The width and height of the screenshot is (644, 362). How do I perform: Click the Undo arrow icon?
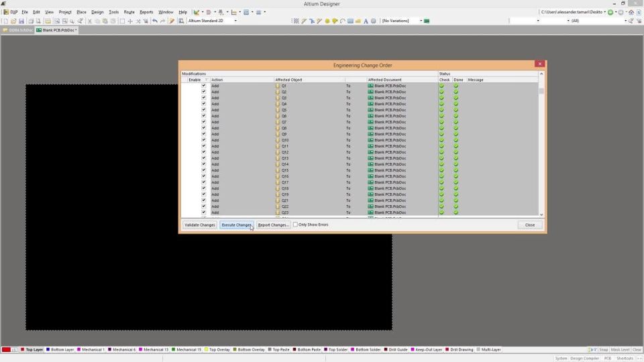tap(155, 21)
